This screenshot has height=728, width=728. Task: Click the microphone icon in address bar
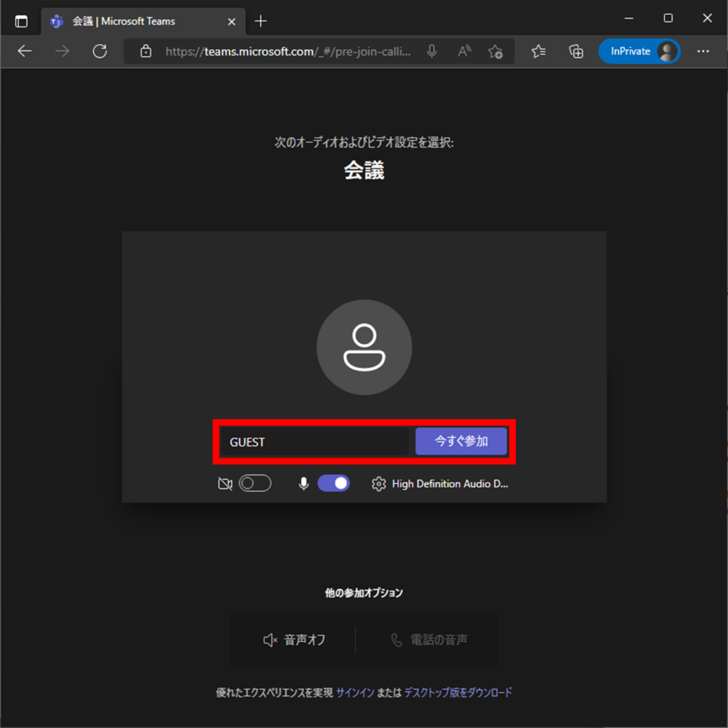(431, 51)
